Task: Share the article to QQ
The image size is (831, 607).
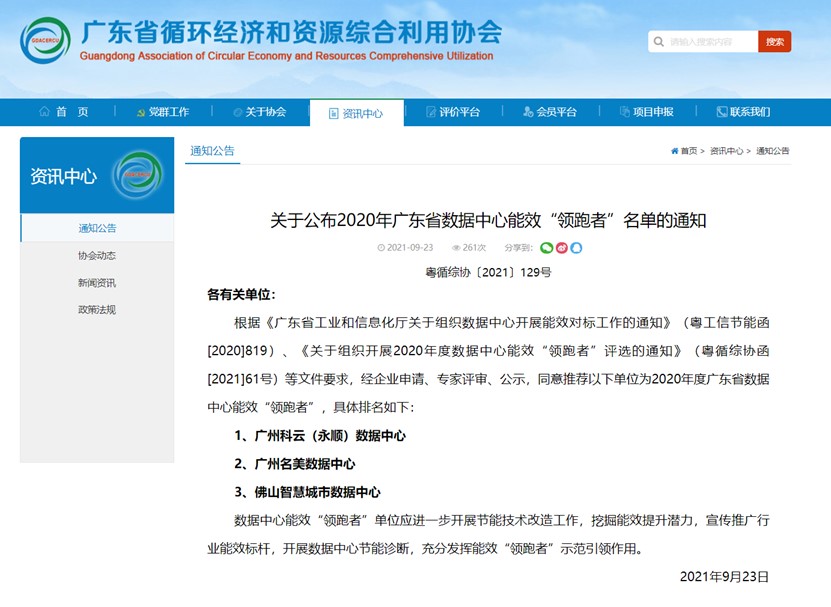Action: point(576,247)
